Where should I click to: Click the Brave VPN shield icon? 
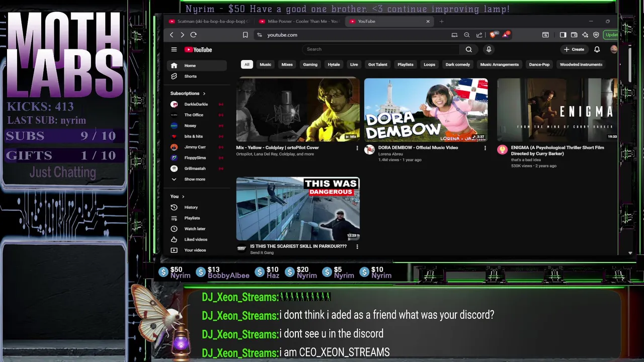596,35
